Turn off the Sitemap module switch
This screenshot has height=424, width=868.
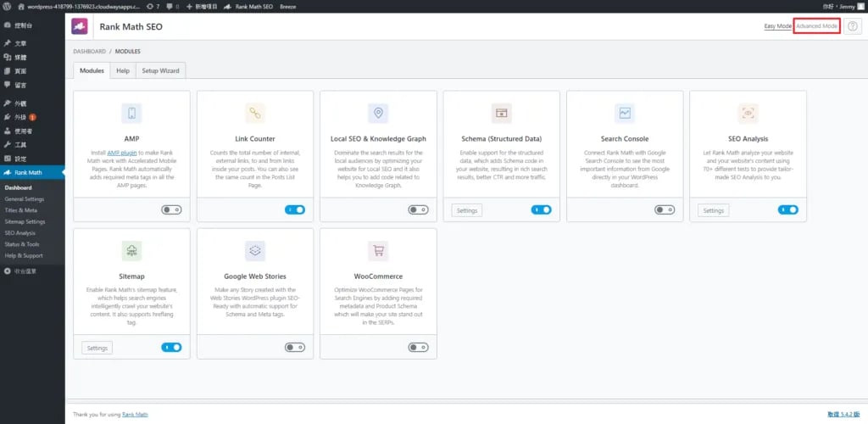171,347
